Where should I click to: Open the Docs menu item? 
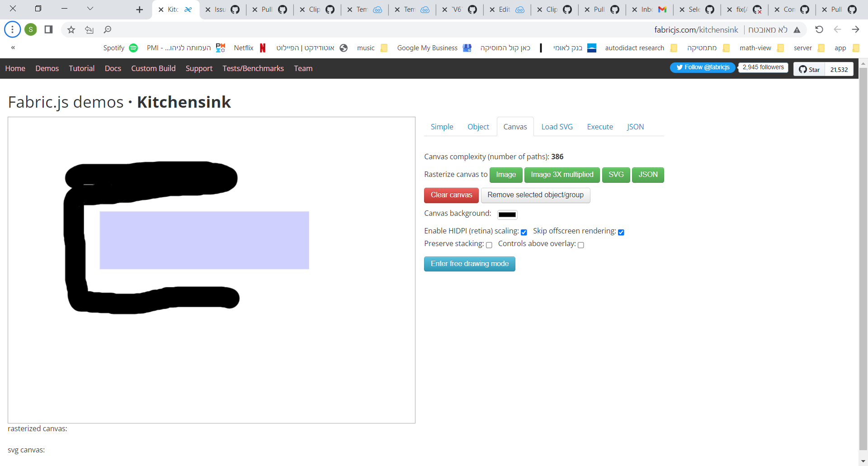coord(113,68)
